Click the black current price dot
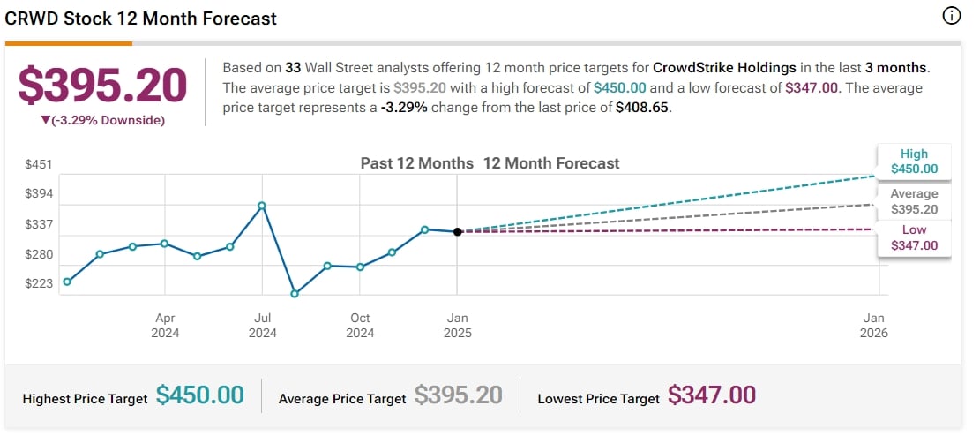 pyautogui.click(x=457, y=232)
